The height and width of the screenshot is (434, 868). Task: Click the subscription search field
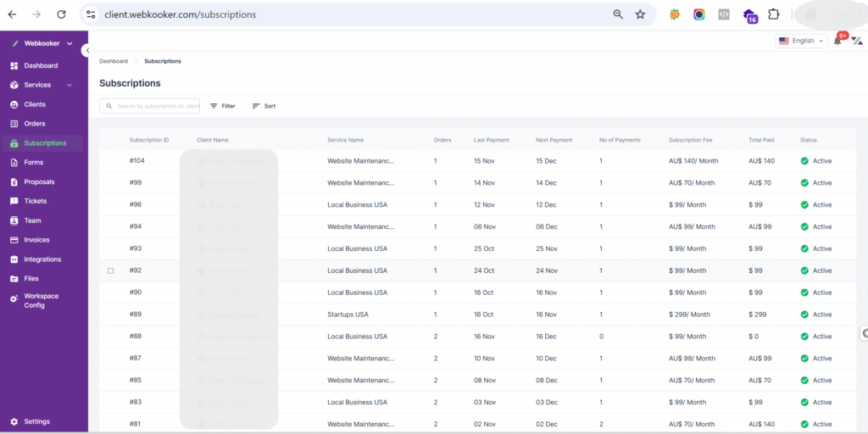click(149, 106)
